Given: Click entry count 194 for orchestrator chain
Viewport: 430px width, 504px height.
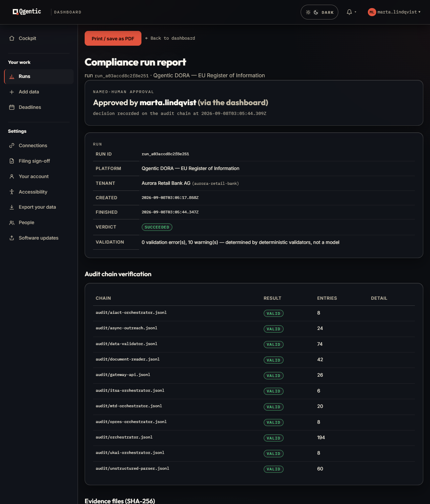Looking at the screenshot, I should pos(321,438).
